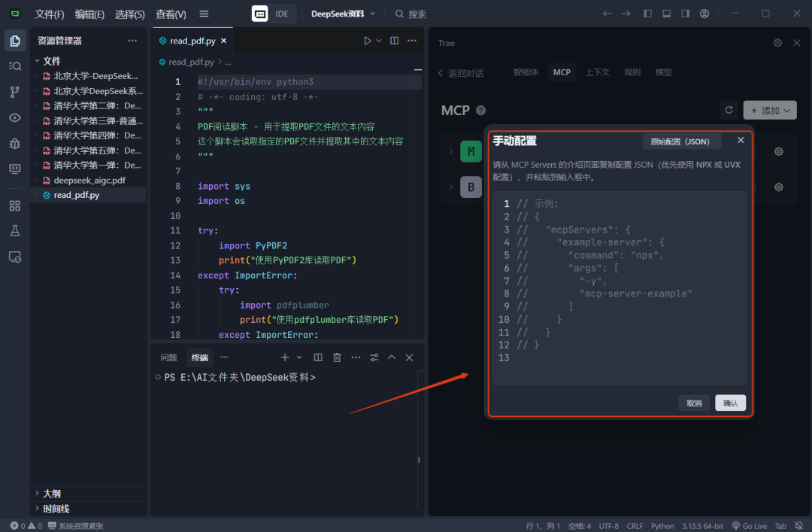812x532 pixels.
Task: Expand the 大纲 section
Action: [51, 494]
